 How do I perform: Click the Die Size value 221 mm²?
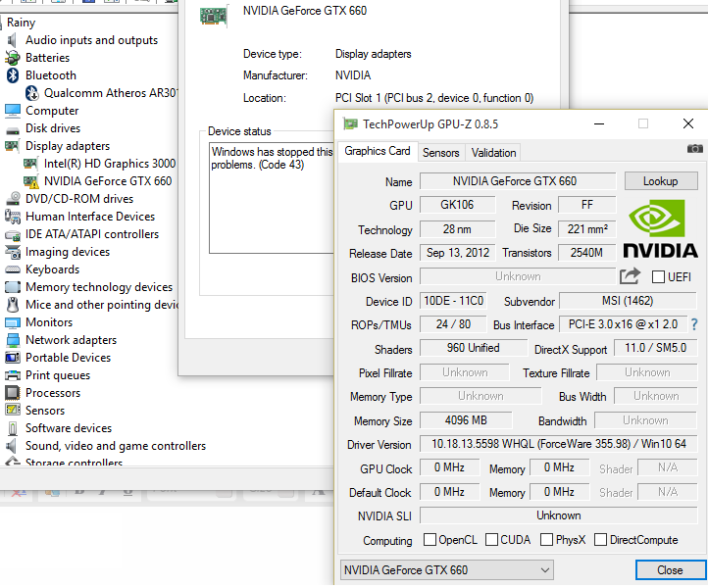pyautogui.click(x=587, y=229)
